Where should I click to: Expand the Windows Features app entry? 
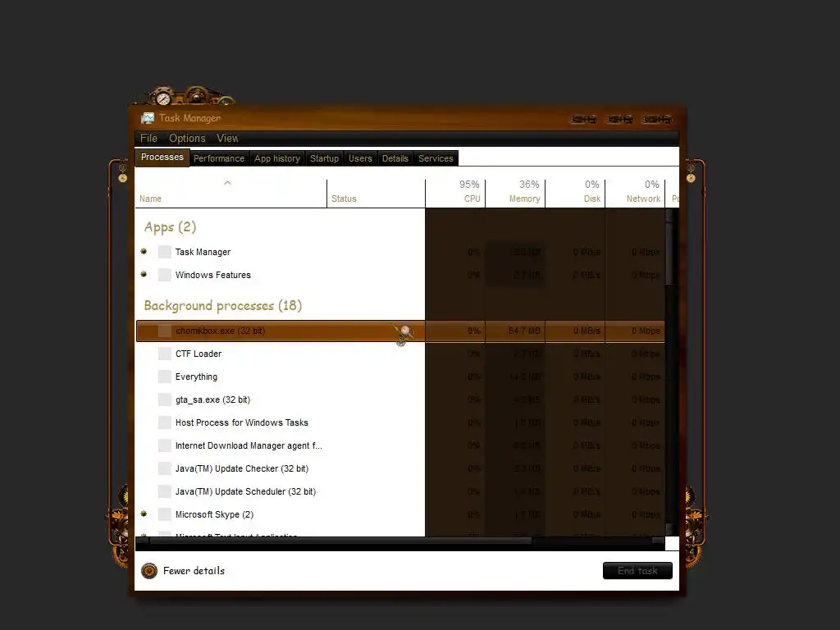[x=144, y=274]
